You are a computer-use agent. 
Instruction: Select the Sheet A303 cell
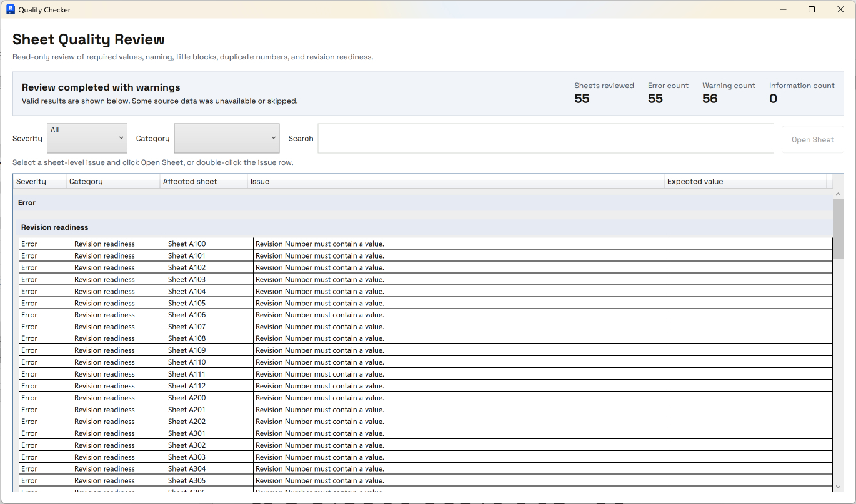point(209,457)
